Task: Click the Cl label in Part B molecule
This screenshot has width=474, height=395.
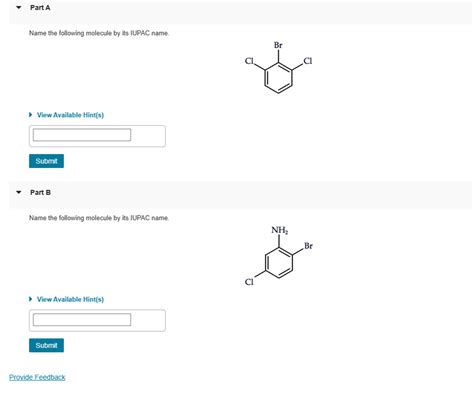Action: pyautogui.click(x=249, y=282)
